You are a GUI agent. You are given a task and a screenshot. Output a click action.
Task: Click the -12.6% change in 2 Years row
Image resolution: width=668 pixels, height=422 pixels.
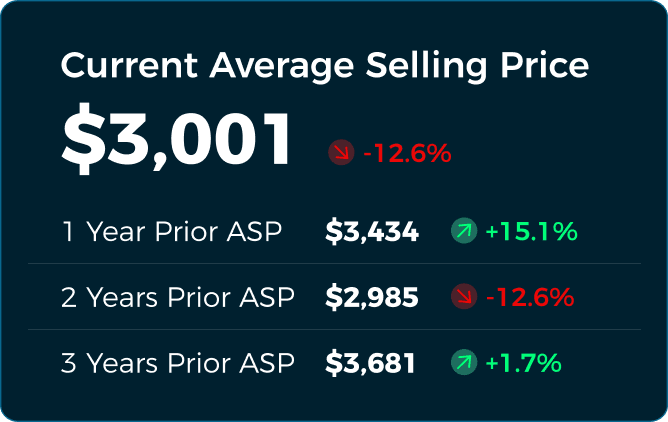[x=529, y=297]
